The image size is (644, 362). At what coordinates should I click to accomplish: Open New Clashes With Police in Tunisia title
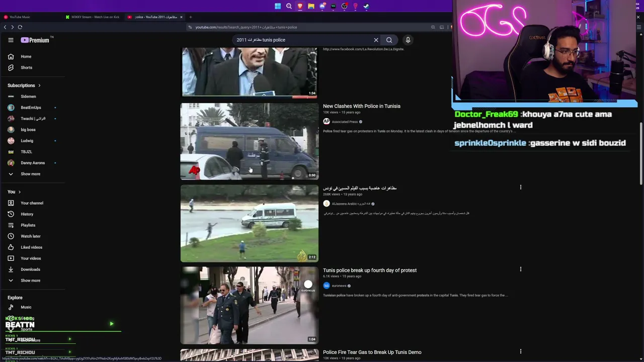[362, 106]
